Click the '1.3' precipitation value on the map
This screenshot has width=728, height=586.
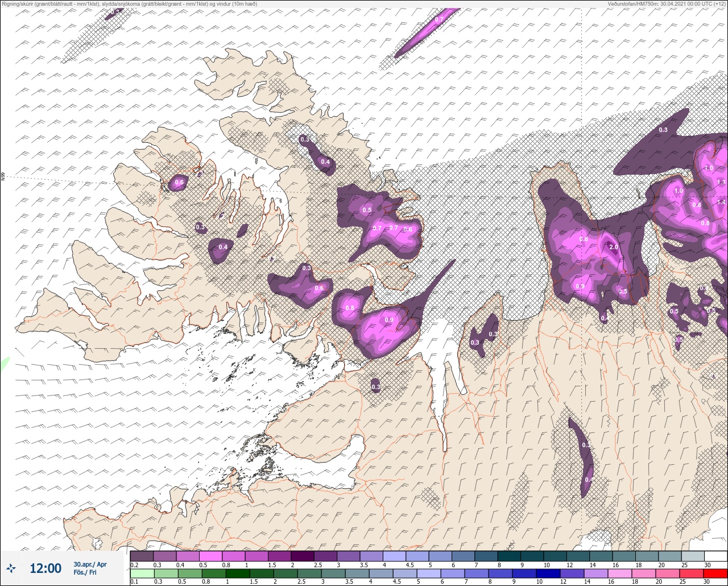[x=722, y=182]
